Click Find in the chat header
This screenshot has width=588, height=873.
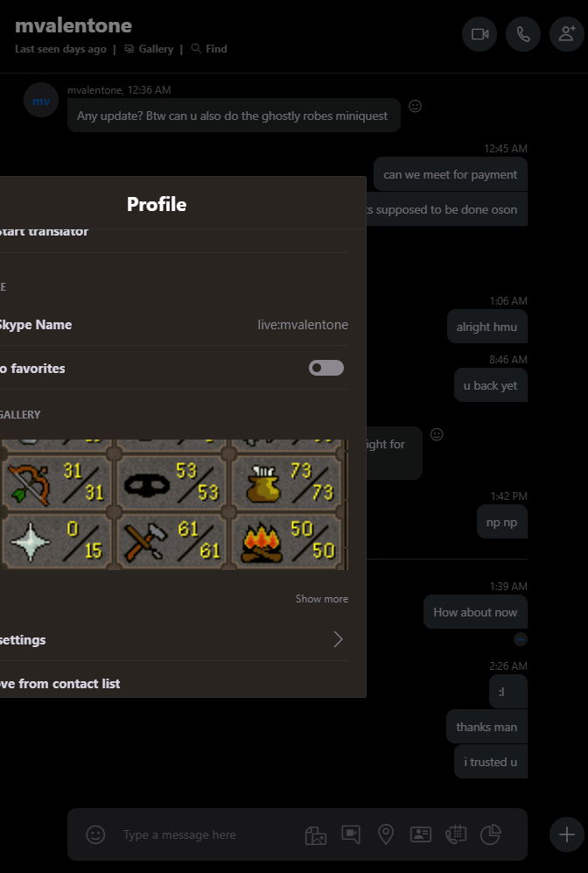tap(209, 49)
